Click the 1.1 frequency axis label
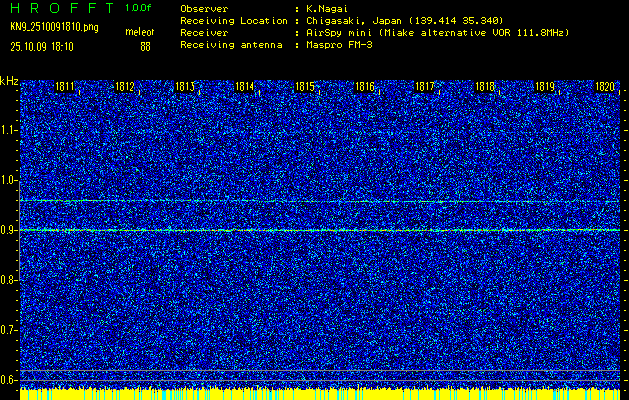Viewport: 629px width, 400px height. [x=9, y=130]
